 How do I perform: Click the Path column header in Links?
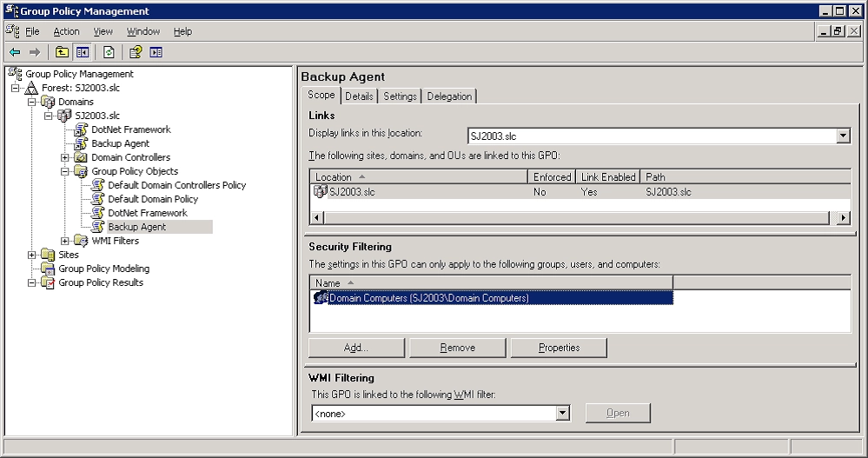[x=745, y=176]
